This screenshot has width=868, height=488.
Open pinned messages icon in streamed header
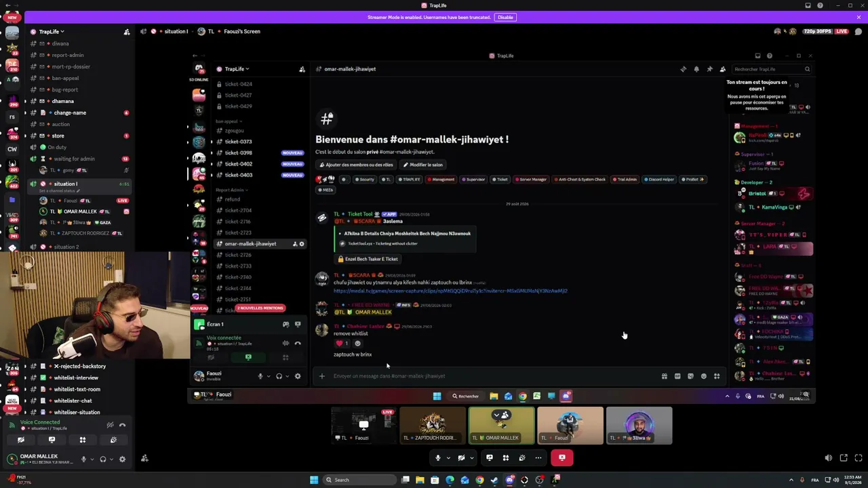click(x=709, y=69)
